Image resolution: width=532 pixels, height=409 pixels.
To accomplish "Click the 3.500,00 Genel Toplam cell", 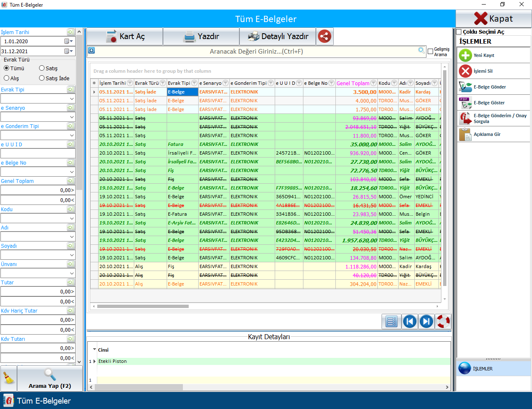I will (356, 92).
